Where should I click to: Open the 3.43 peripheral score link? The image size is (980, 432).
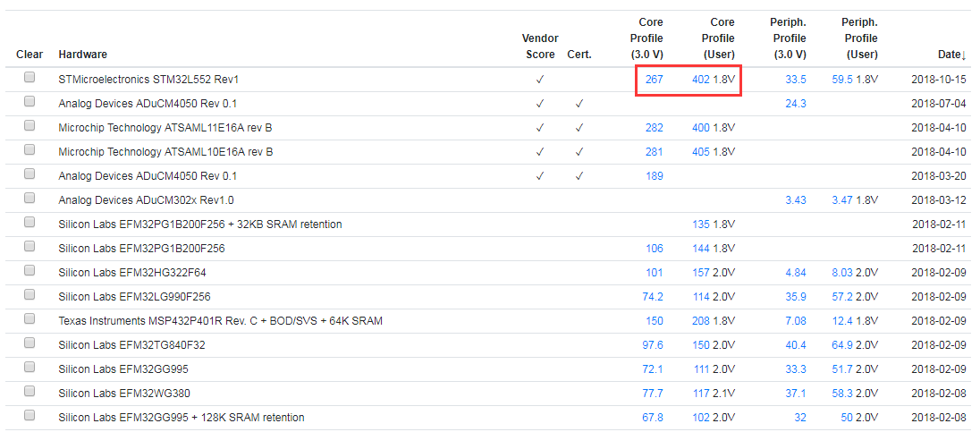click(796, 200)
